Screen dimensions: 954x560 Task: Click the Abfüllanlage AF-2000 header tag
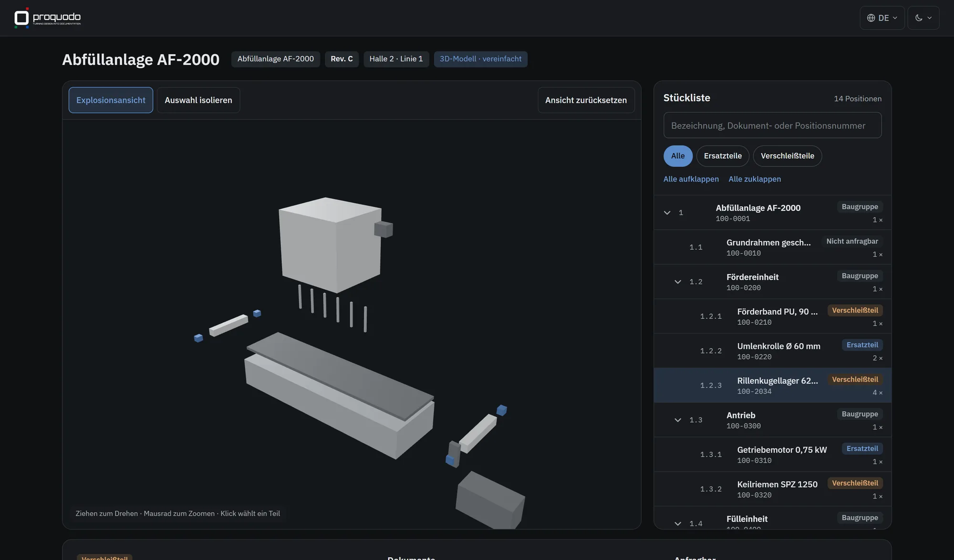276,59
